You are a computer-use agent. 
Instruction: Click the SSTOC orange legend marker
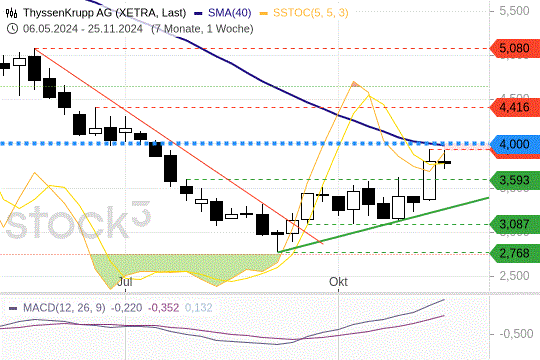(264, 13)
